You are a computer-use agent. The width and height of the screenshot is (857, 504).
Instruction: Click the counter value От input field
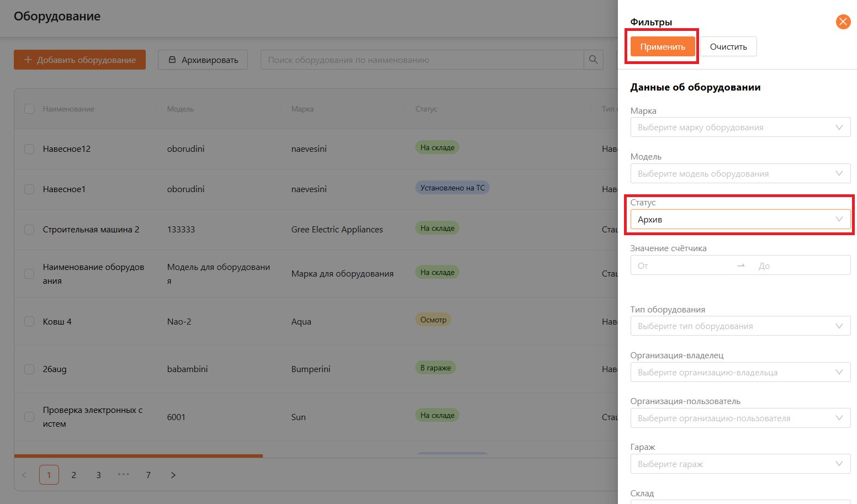(683, 266)
